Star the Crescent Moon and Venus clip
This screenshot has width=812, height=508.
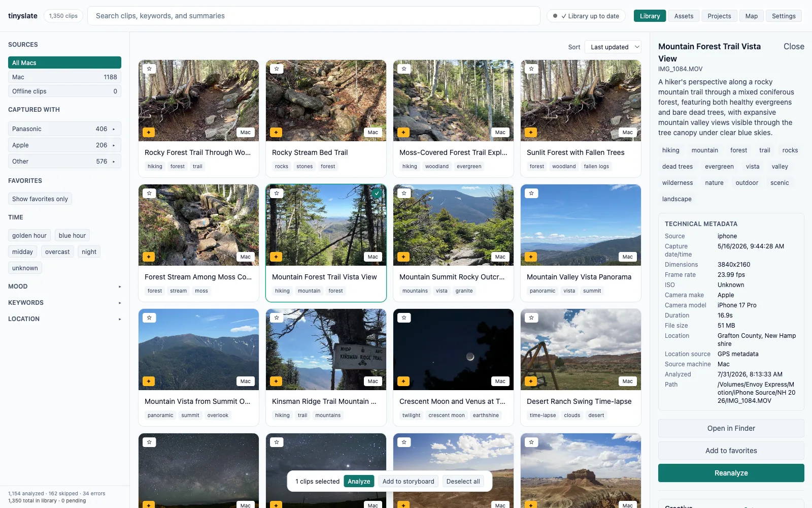click(404, 317)
